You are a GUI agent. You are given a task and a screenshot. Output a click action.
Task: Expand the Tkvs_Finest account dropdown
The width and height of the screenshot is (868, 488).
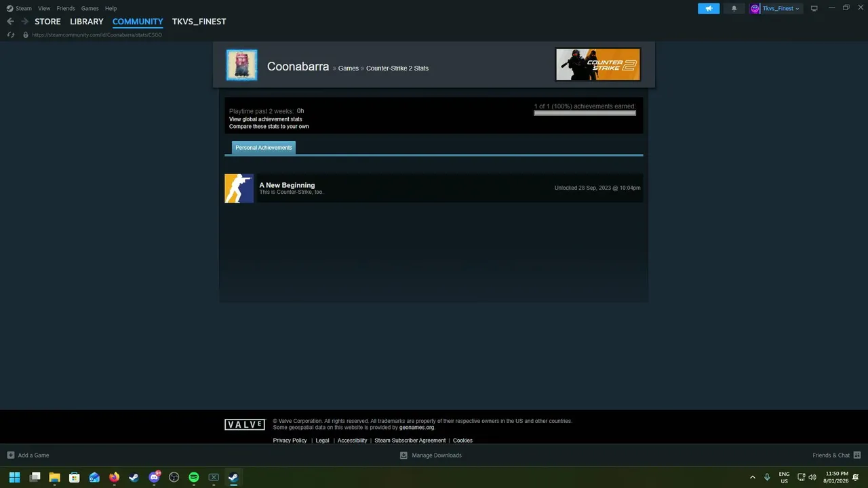(x=797, y=9)
